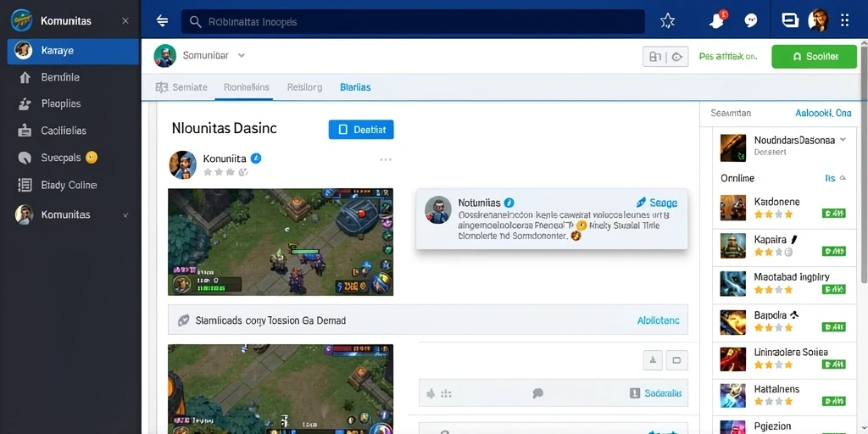The width and height of the screenshot is (868, 434).
Task: Collapse the Onnlime section chevron
Action: [x=843, y=178]
